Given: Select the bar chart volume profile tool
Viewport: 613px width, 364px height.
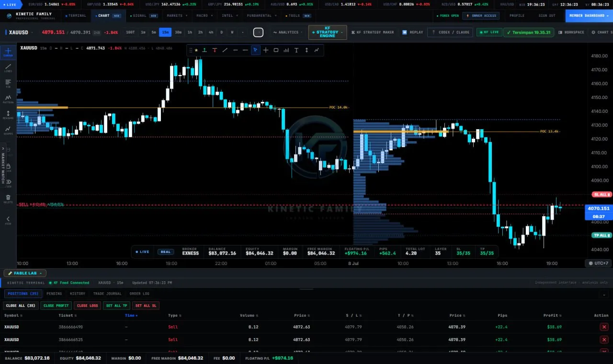Looking at the screenshot, I should 286,50.
